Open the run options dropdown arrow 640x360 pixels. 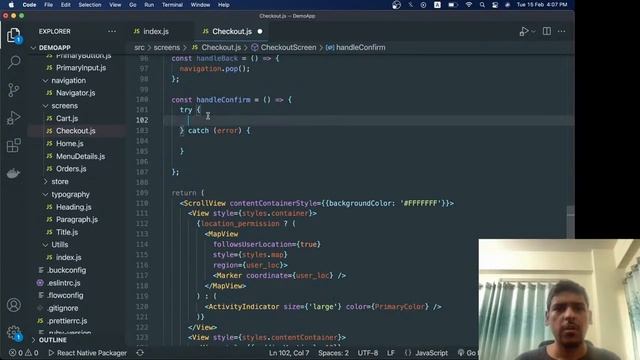coord(533,31)
